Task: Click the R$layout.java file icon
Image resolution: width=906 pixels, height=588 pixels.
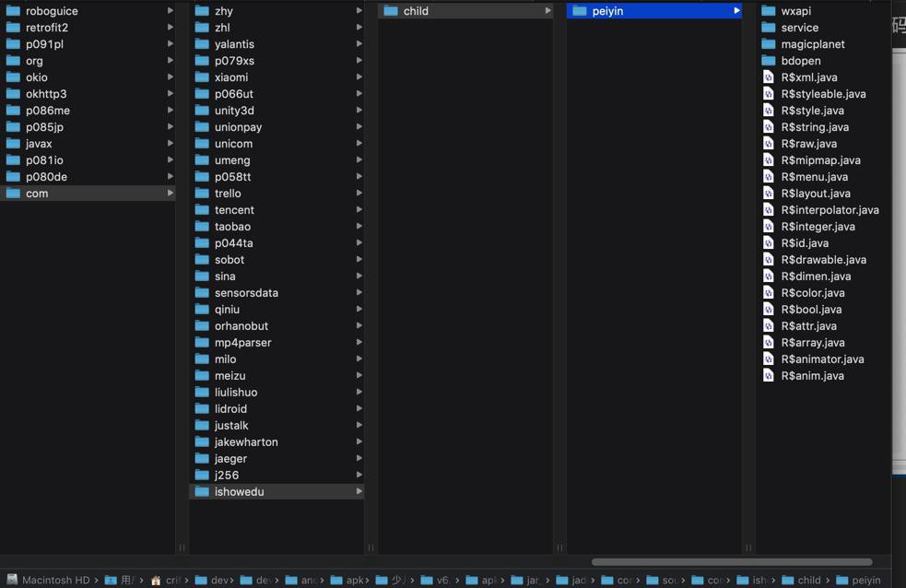Action: 769,194
